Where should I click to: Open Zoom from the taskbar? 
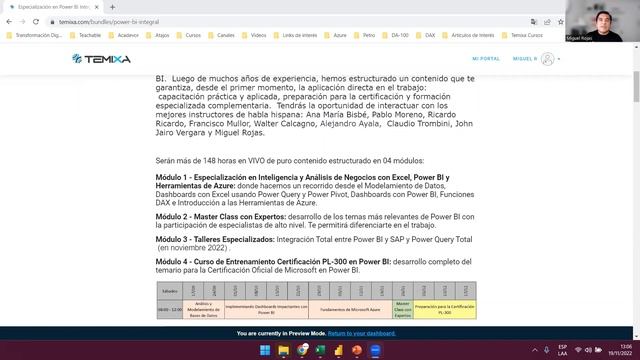[x=376, y=350]
